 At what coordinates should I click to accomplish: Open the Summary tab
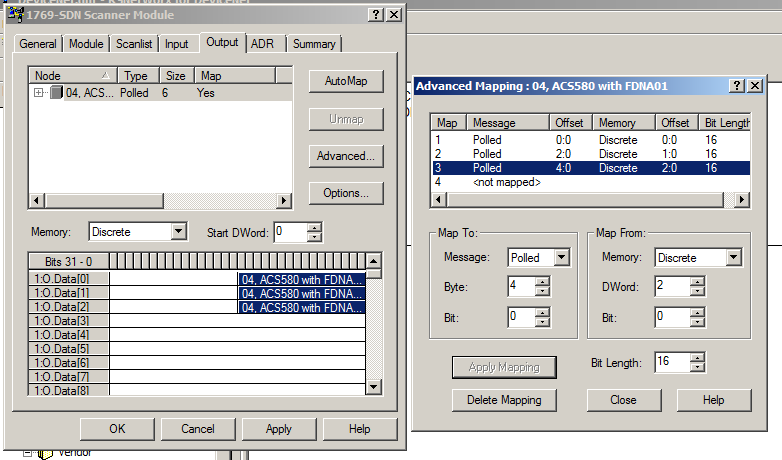(314, 44)
